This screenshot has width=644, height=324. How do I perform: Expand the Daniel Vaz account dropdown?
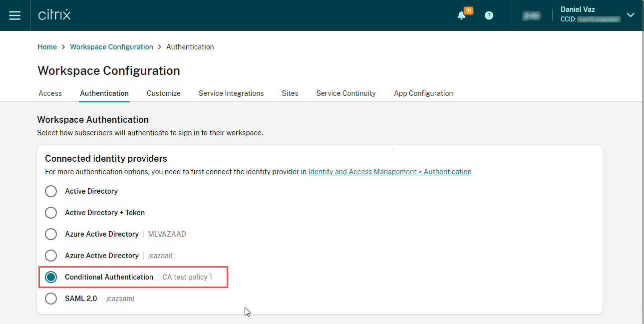click(631, 15)
